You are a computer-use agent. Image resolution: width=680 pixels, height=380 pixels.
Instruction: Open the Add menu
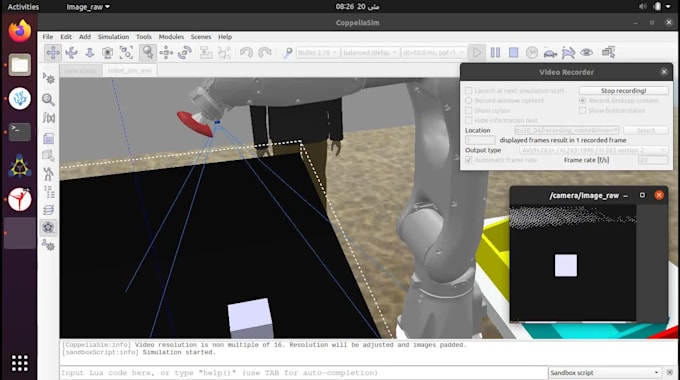click(85, 37)
